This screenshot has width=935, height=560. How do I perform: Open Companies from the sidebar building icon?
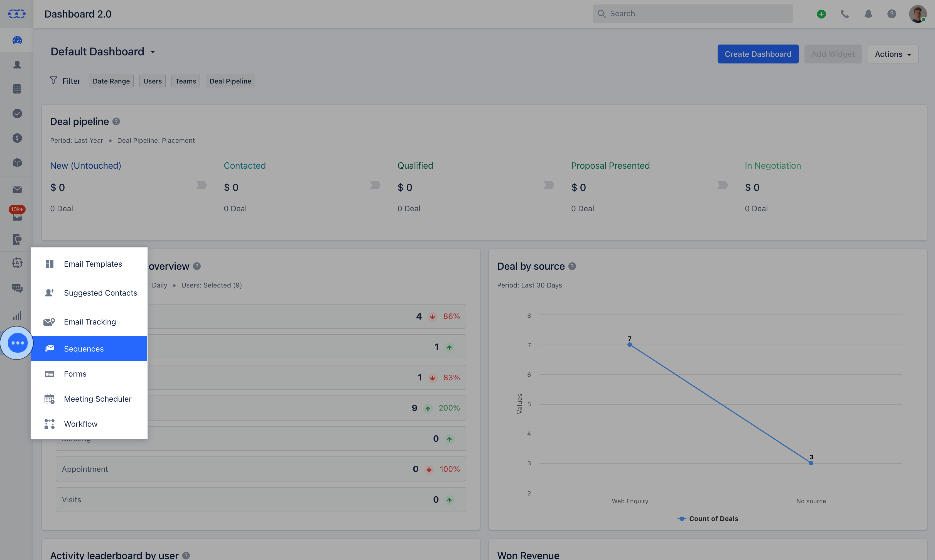click(x=17, y=89)
